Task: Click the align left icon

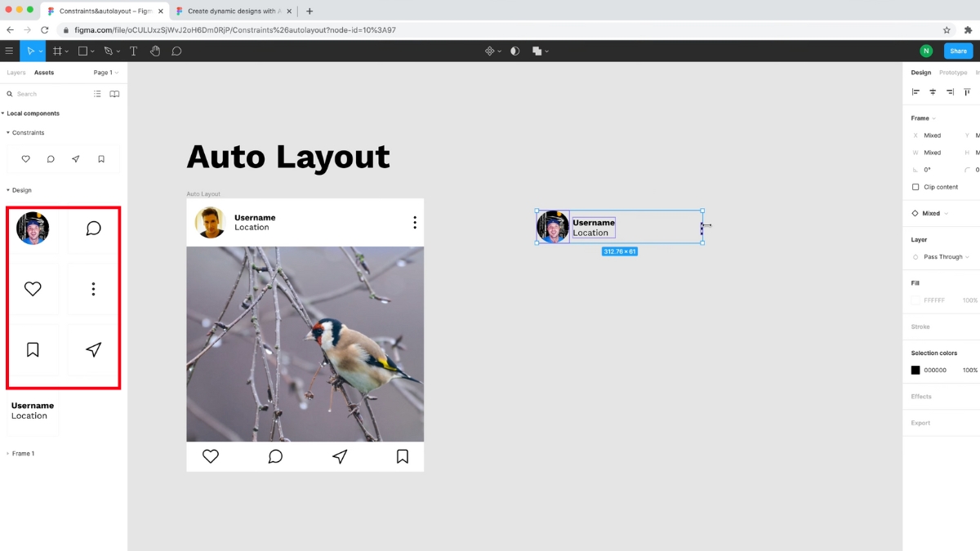Action: pos(915,92)
